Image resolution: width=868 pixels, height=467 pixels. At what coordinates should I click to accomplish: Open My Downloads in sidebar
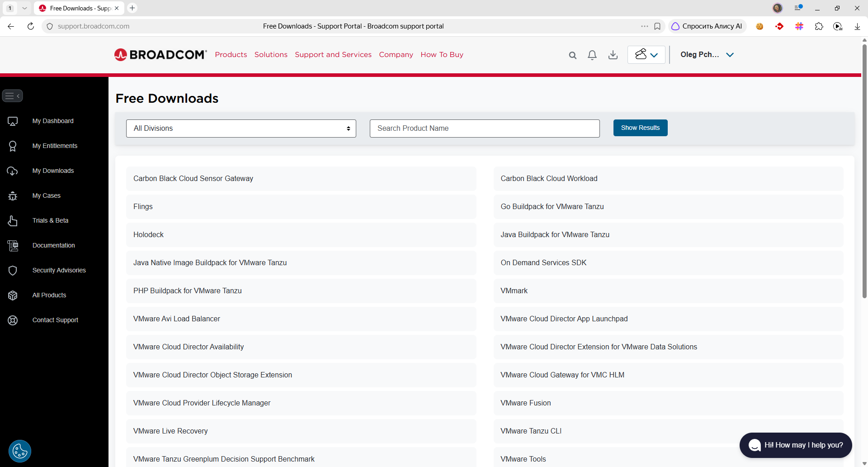pos(53,171)
